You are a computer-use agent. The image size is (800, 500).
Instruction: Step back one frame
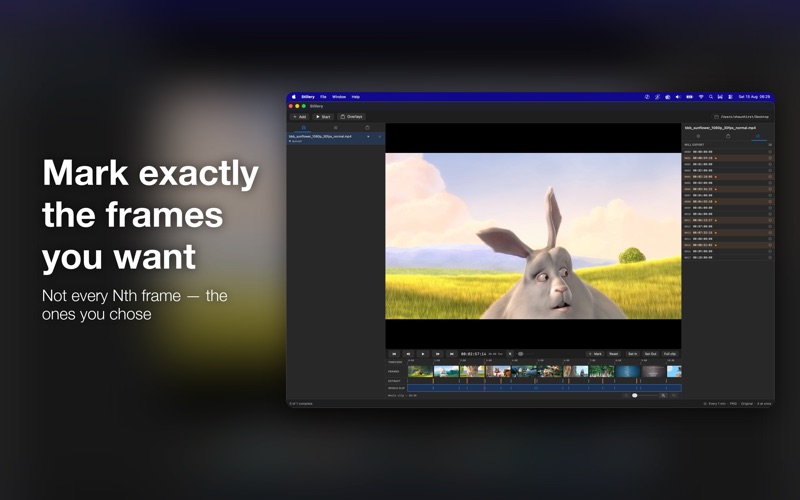click(x=408, y=354)
